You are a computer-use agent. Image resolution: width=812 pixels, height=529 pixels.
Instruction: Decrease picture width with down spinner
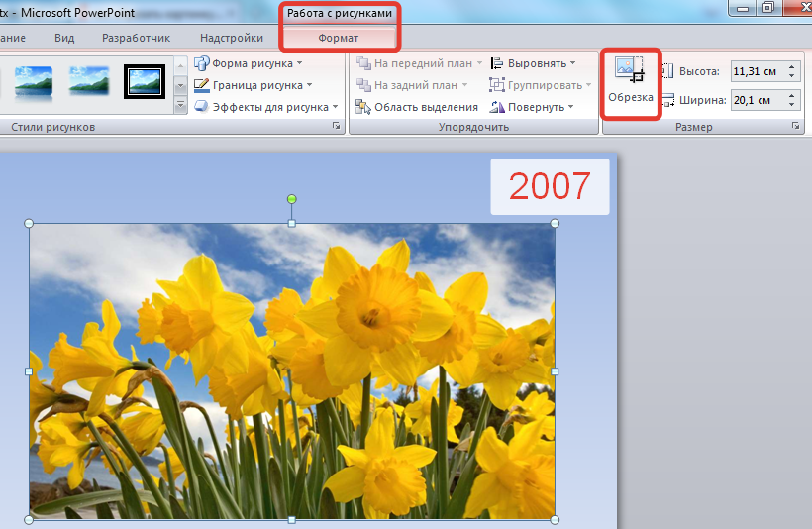pyautogui.click(x=792, y=105)
